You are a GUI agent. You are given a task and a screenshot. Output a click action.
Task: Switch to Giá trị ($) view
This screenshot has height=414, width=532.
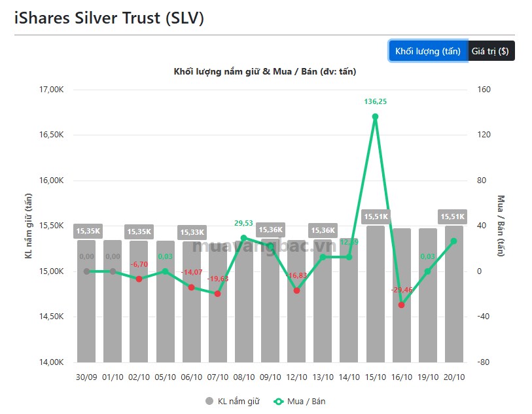coord(491,51)
